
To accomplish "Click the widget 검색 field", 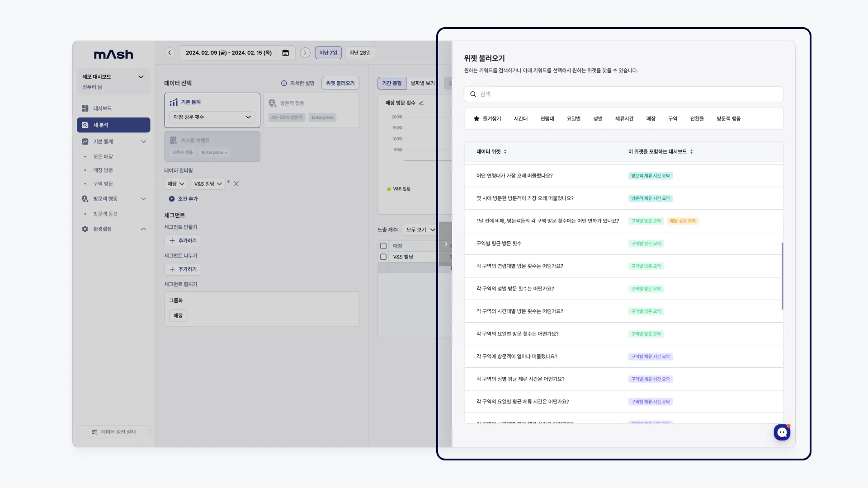I will point(624,94).
